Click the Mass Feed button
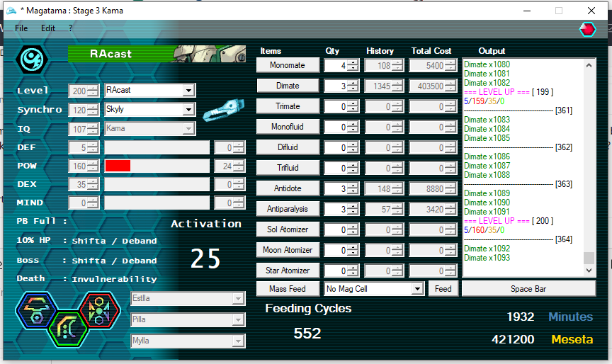Screen dimensions: 612x364 coord(288,289)
